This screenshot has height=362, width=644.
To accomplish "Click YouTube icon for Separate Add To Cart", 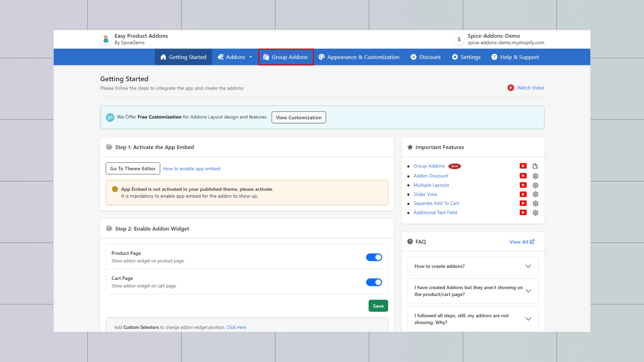I will click(523, 203).
